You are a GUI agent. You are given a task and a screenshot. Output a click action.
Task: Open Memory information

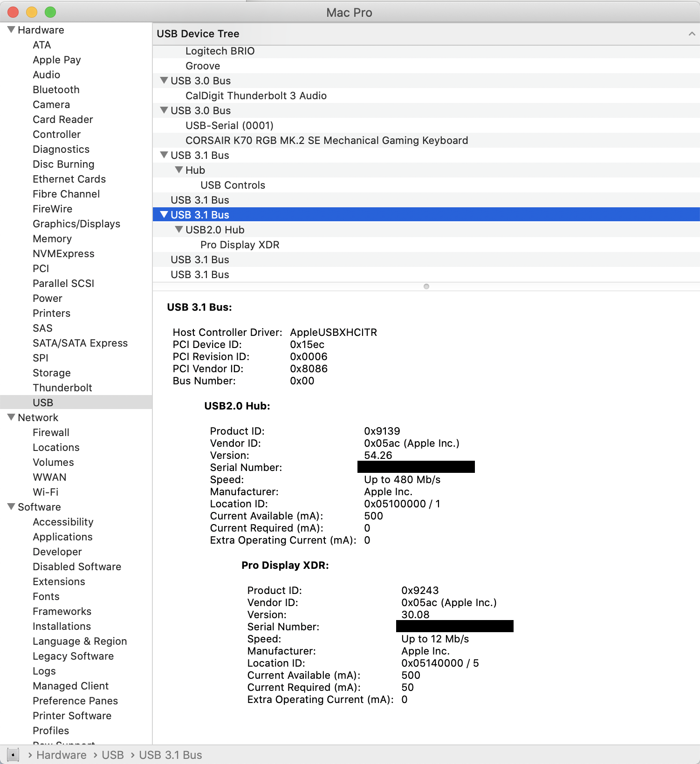(x=52, y=239)
